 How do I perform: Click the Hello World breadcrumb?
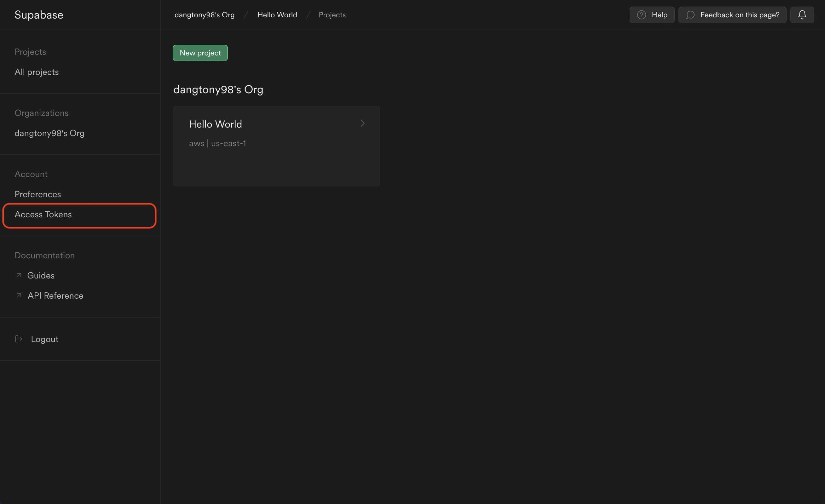(x=277, y=15)
